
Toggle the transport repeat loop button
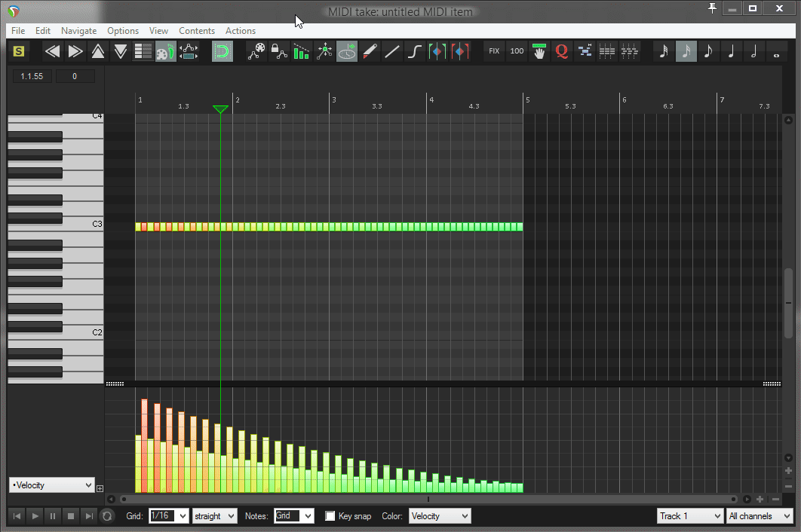pos(107,516)
